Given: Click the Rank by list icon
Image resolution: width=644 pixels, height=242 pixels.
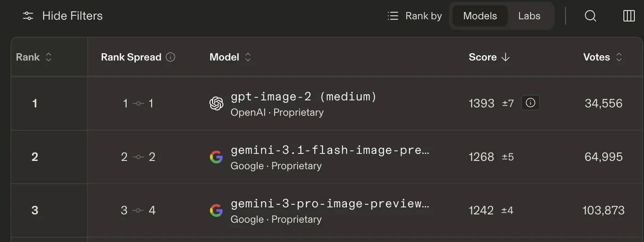Looking at the screenshot, I should pos(393,16).
